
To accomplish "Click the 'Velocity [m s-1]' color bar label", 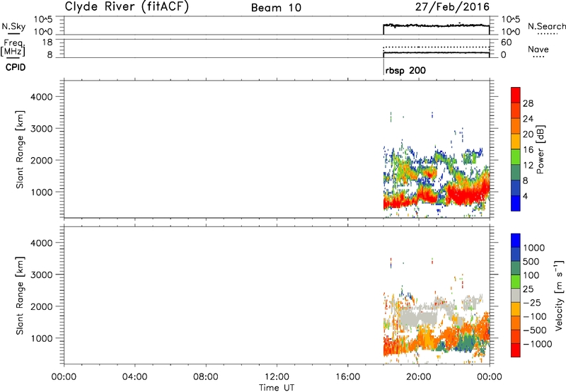I will click(x=559, y=295).
